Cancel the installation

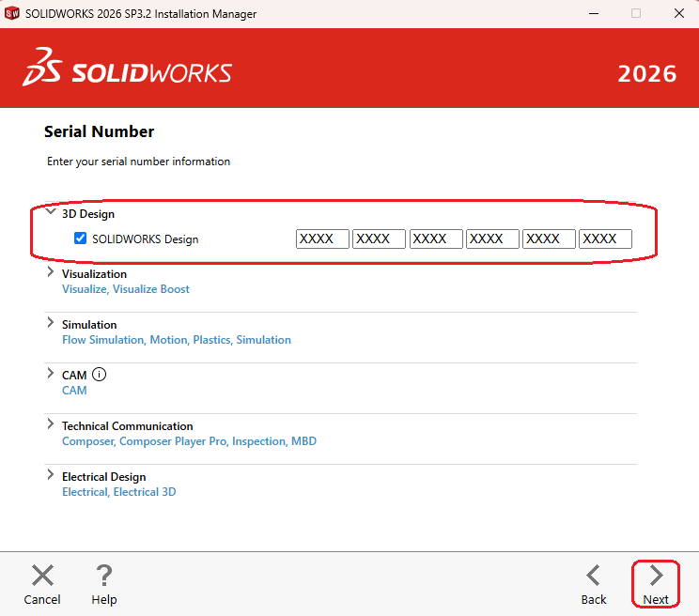42,584
